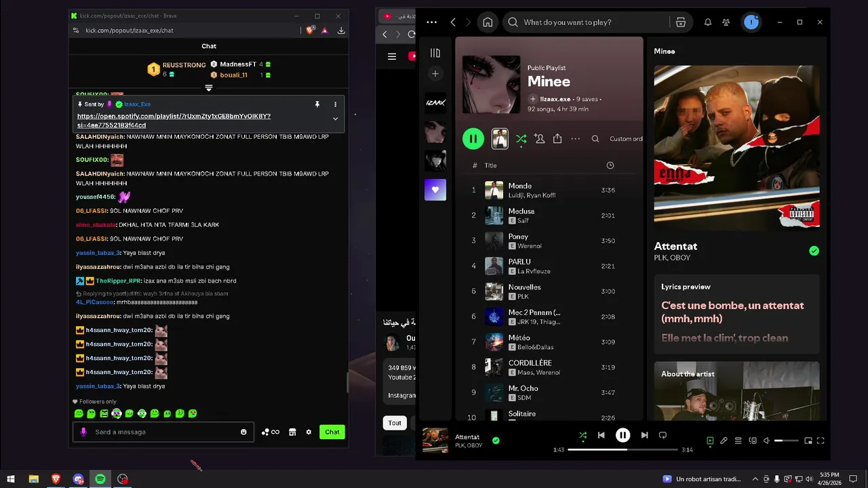
Task: Click the Send a message input
Action: point(163,432)
